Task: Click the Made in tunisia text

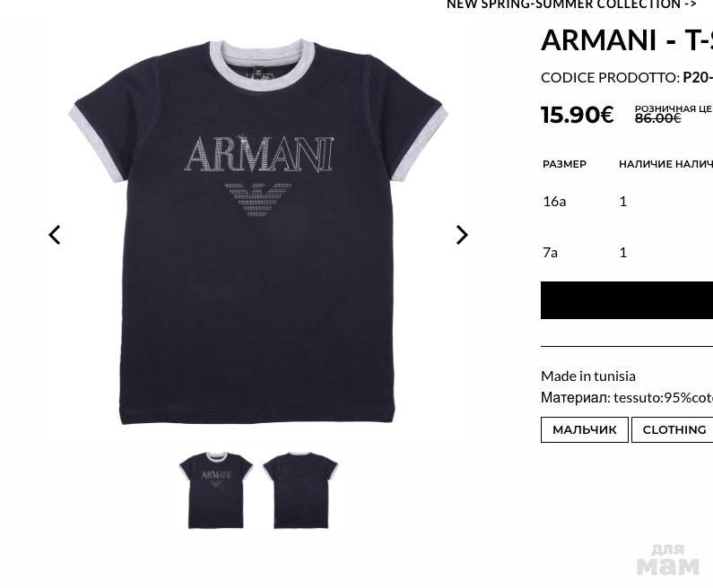Action: coord(588,376)
